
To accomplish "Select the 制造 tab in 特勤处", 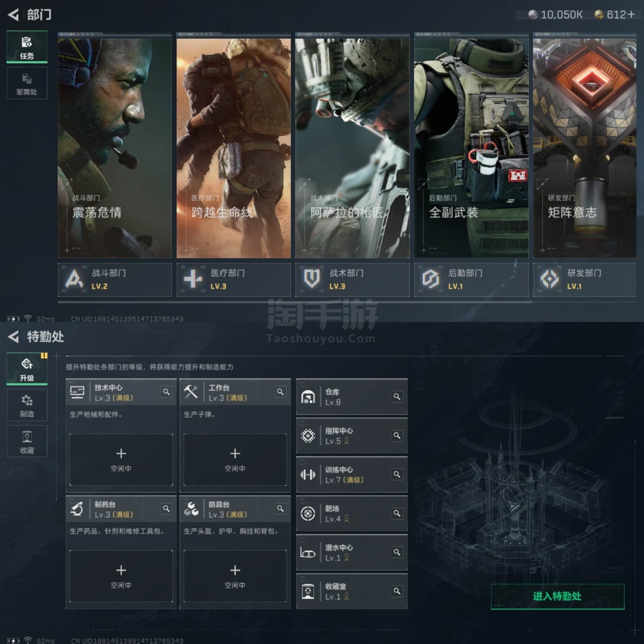I will (27, 405).
